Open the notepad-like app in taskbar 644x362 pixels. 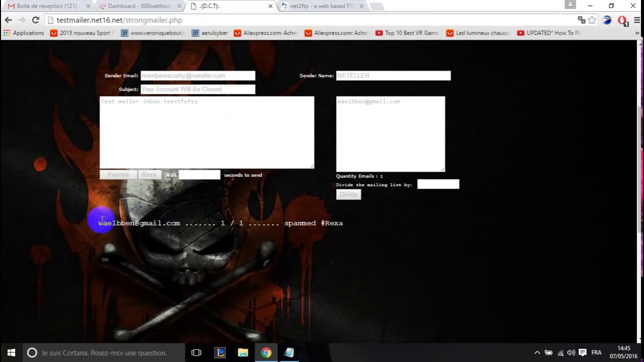tap(289, 352)
